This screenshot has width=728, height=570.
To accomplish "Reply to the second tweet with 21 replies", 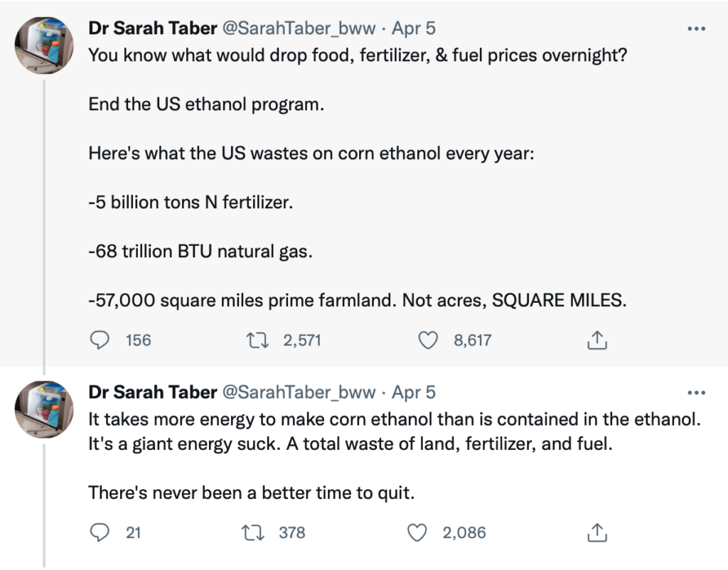I will point(100,532).
